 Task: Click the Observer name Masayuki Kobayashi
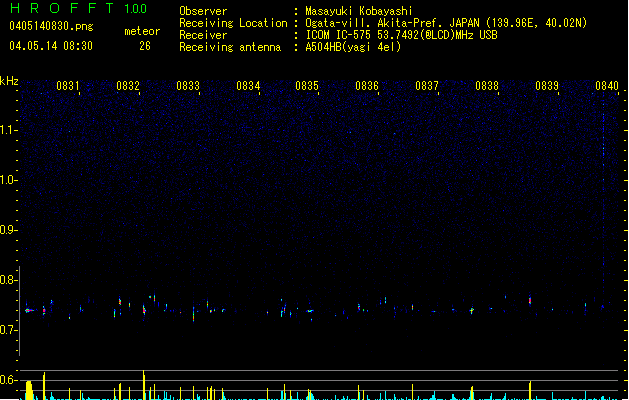(359, 11)
